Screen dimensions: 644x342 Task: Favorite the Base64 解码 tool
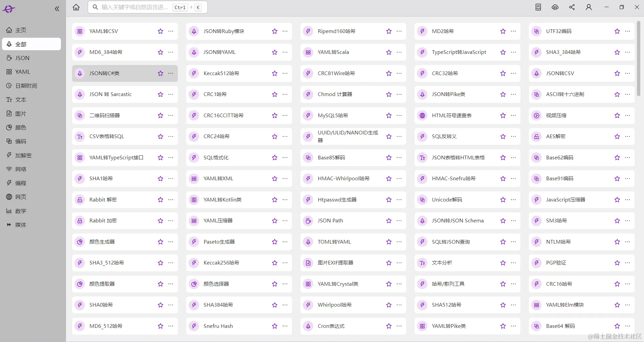coord(616,326)
